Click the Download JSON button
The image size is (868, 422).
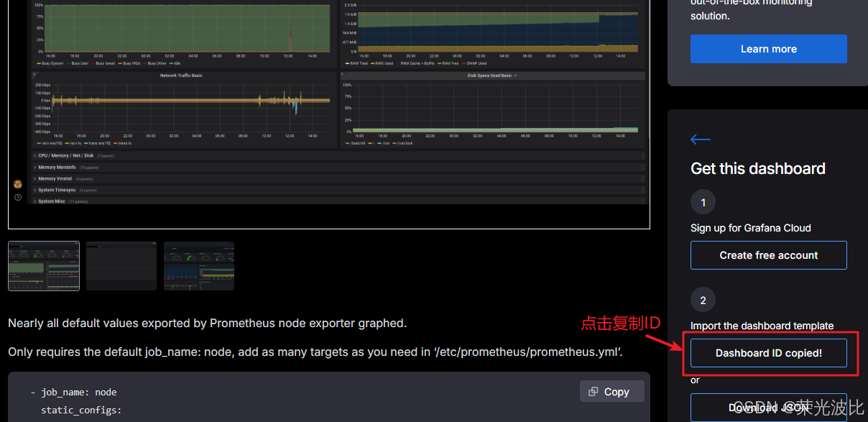[768, 408]
